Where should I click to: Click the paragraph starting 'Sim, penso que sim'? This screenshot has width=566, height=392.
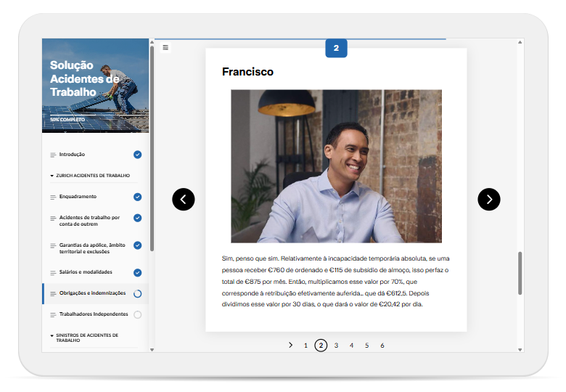pyautogui.click(x=336, y=281)
